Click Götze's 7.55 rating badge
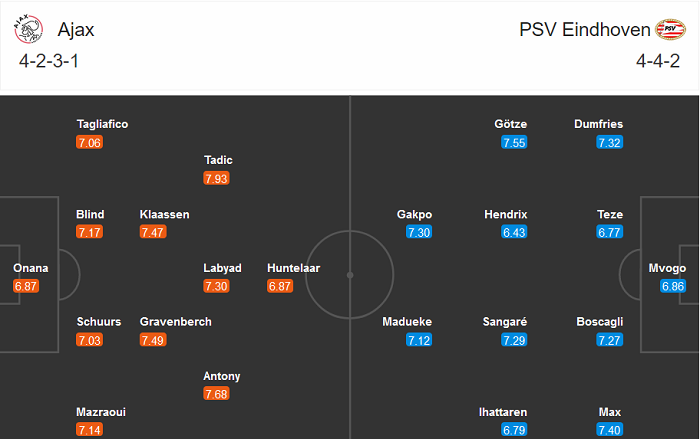Image resolution: width=700 pixels, height=439 pixels. [514, 142]
